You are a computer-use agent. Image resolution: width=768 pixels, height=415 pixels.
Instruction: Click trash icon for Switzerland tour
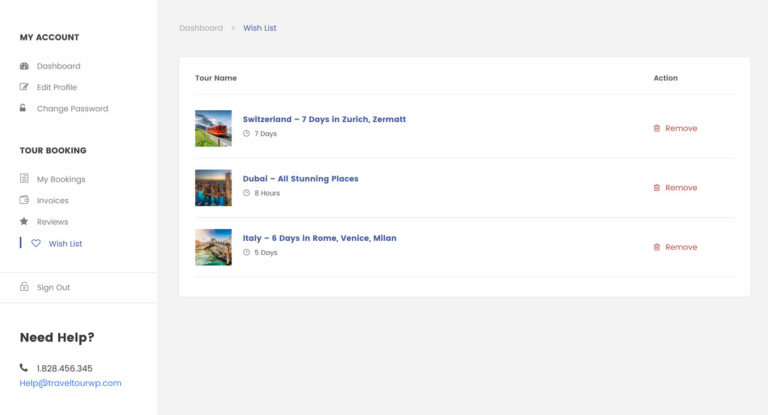point(657,128)
